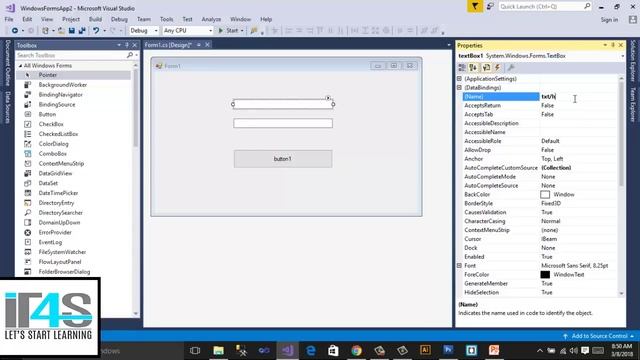Image resolution: width=640 pixels, height=360 pixels.
Task: Click the toolbox search magnifier icon
Action: [x=130, y=55]
